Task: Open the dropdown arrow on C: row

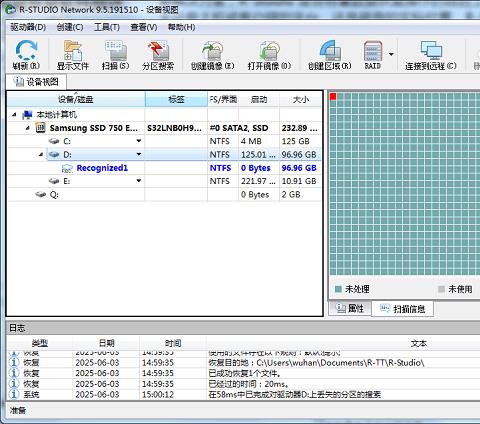Action: [139, 141]
